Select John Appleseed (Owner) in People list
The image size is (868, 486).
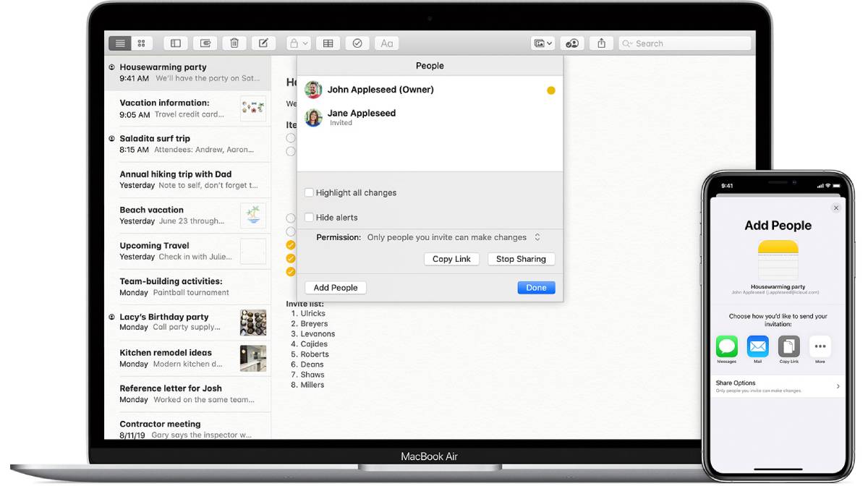click(x=430, y=90)
